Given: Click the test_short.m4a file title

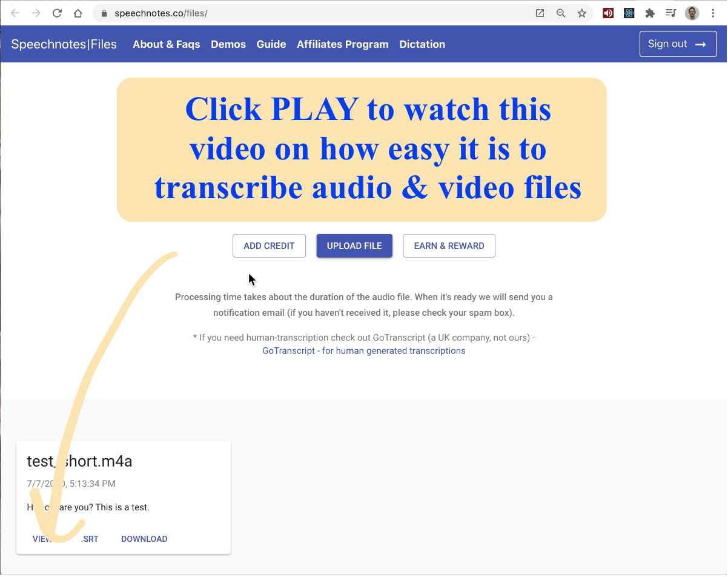Looking at the screenshot, I should (x=79, y=461).
